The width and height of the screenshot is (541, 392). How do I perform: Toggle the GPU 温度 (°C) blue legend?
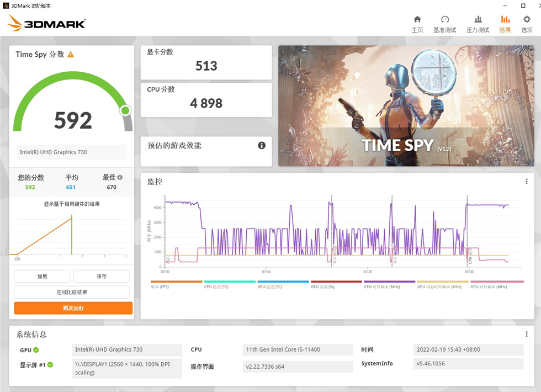point(283,285)
